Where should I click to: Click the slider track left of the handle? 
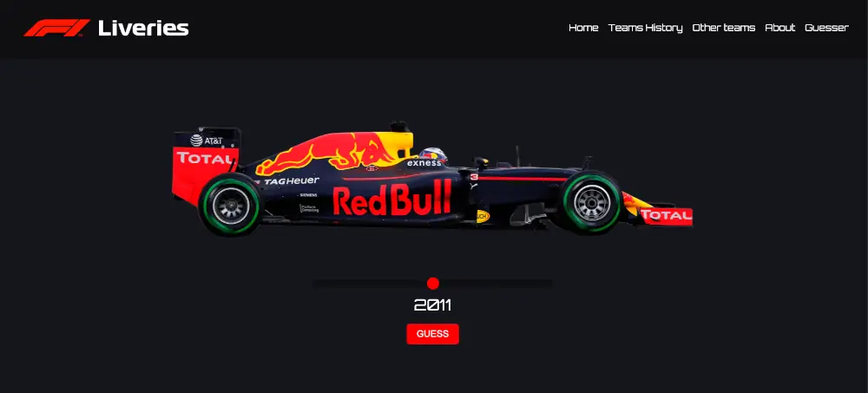(370, 284)
